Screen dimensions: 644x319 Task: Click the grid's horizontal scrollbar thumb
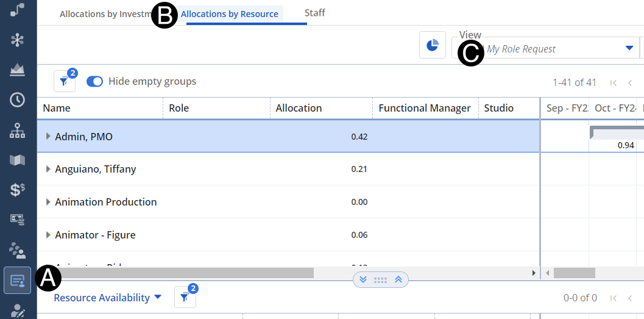click(x=183, y=273)
